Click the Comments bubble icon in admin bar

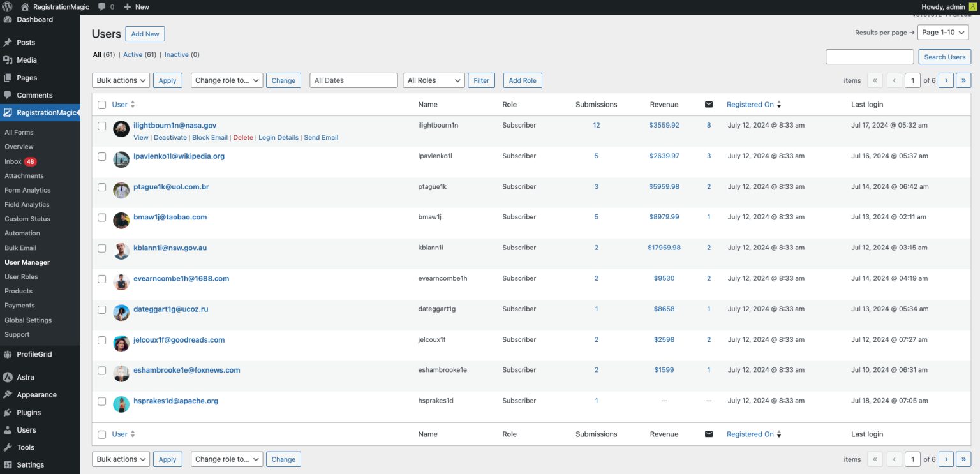[x=102, y=7]
